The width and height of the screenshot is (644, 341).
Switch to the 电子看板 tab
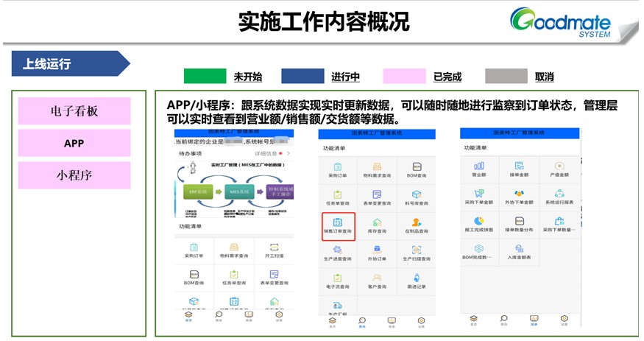(74, 111)
